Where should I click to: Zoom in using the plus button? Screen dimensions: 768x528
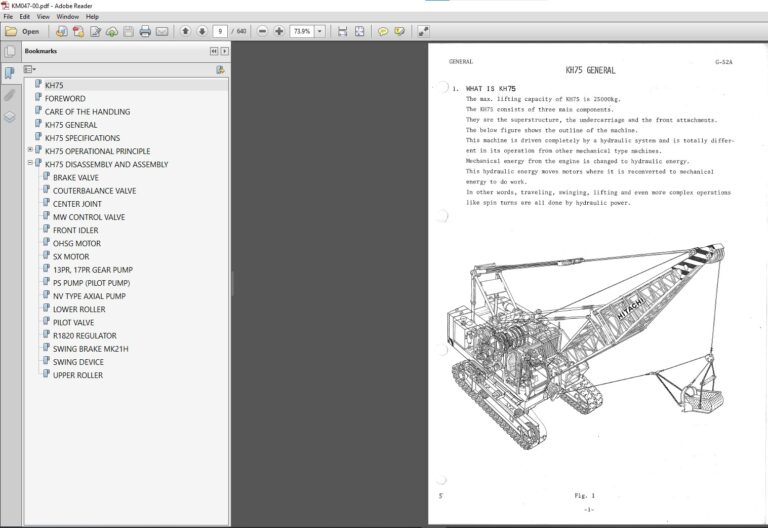click(x=279, y=31)
